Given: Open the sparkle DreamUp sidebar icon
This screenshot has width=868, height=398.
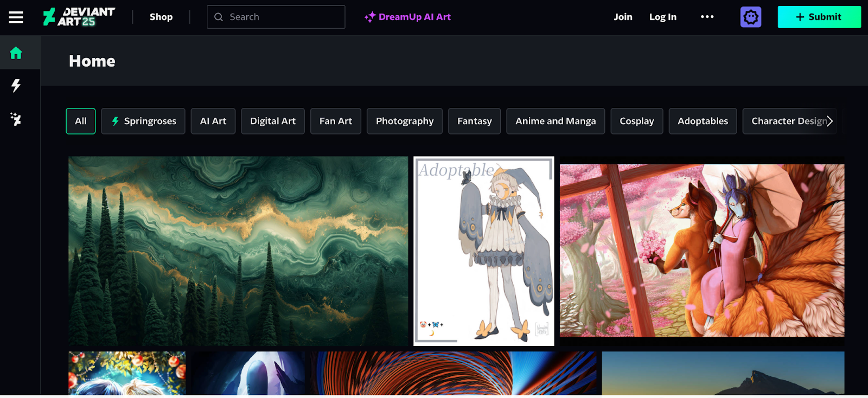Looking at the screenshot, I should click(x=16, y=119).
